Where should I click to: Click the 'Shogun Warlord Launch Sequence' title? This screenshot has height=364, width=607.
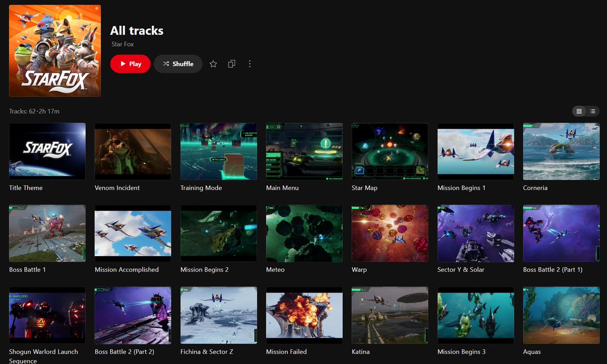click(44, 356)
